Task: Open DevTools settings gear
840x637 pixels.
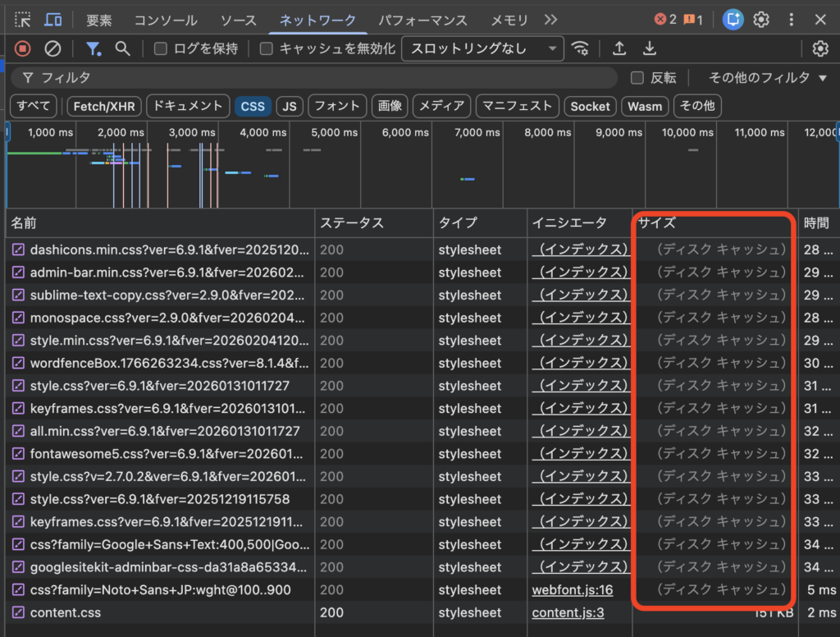Action: [x=762, y=18]
